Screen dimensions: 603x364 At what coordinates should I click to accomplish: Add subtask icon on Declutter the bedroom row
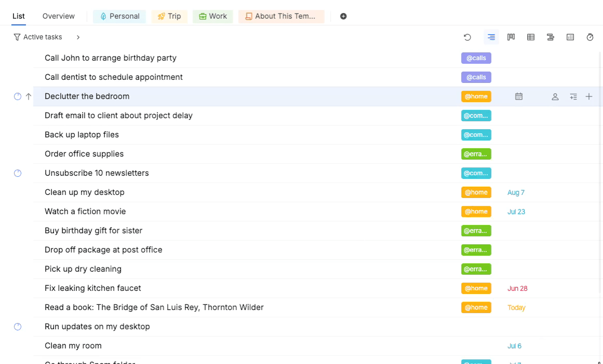pyautogui.click(x=573, y=97)
